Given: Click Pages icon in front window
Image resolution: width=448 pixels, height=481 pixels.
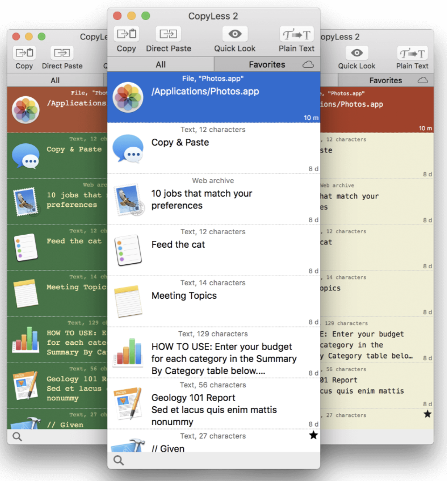Looking at the screenshot, I should click(x=128, y=403).
